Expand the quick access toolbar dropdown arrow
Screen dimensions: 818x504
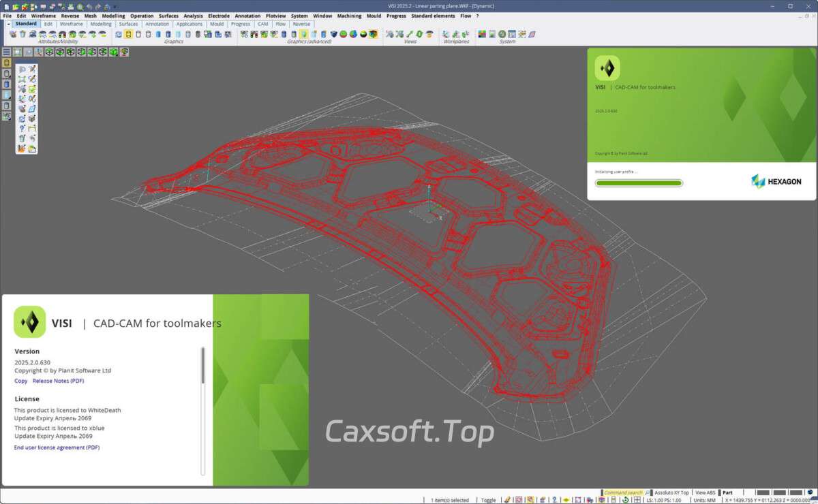115,6
